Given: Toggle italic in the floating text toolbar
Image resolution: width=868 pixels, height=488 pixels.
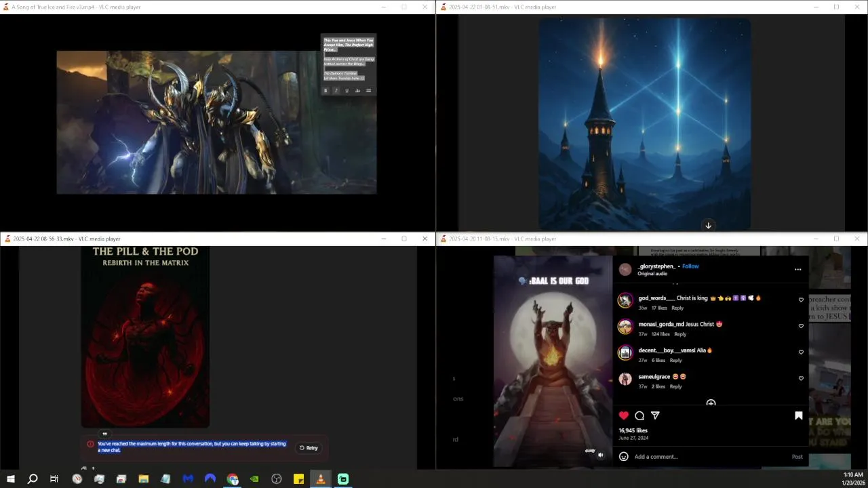Looking at the screenshot, I should click(336, 91).
